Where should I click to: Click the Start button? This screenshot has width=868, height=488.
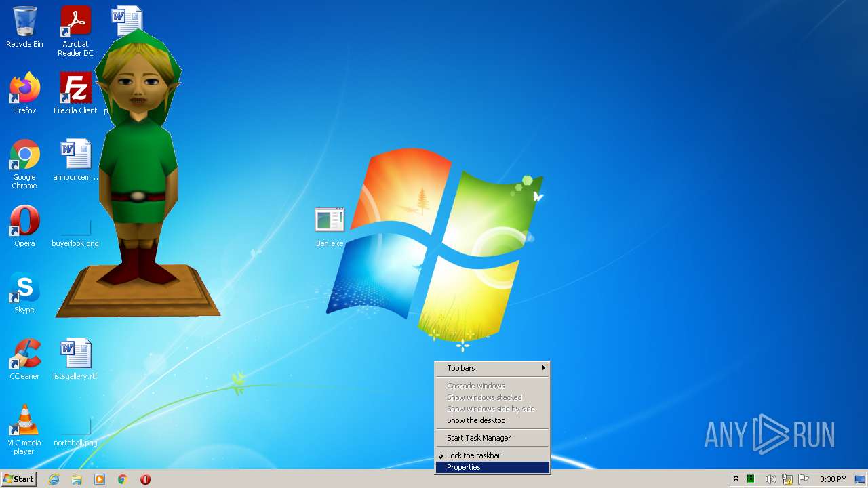coord(18,479)
